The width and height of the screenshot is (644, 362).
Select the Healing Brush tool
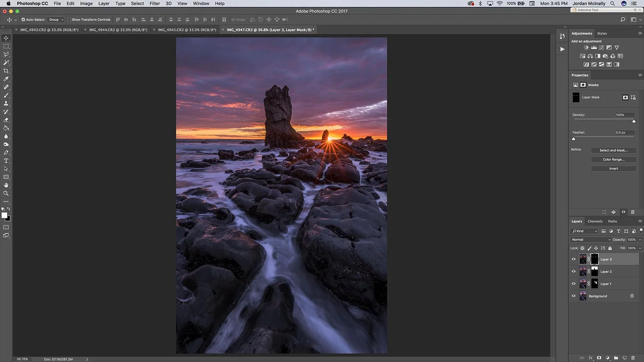coord(6,87)
